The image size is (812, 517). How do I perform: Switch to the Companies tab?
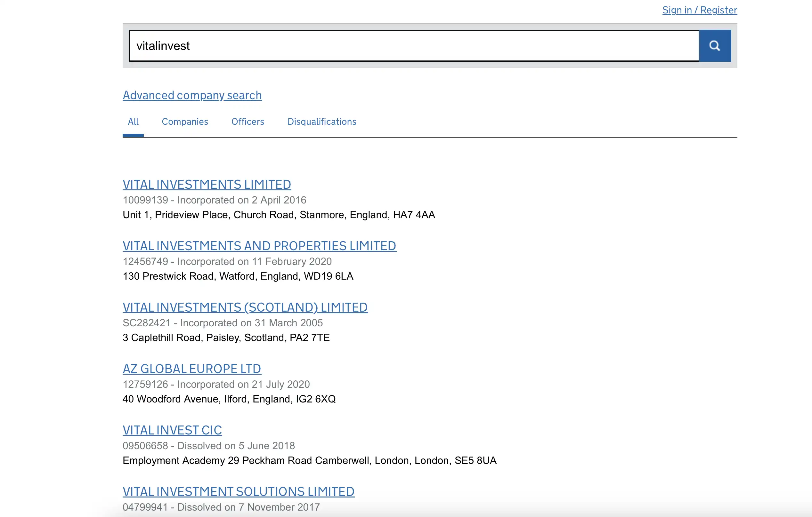coord(185,122)
